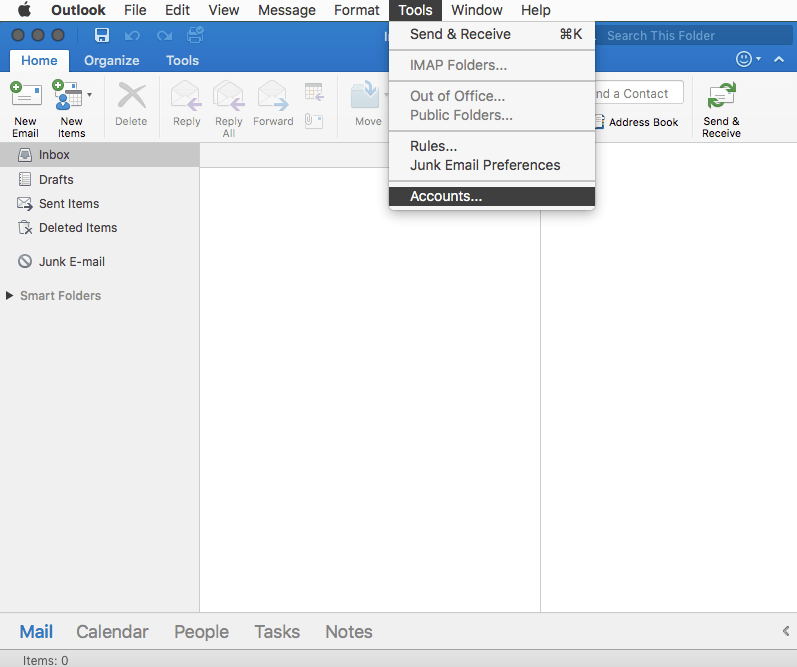Screen dimensions: 797x667
Task: Click the Move folder icon
Action: pos(365,95)
